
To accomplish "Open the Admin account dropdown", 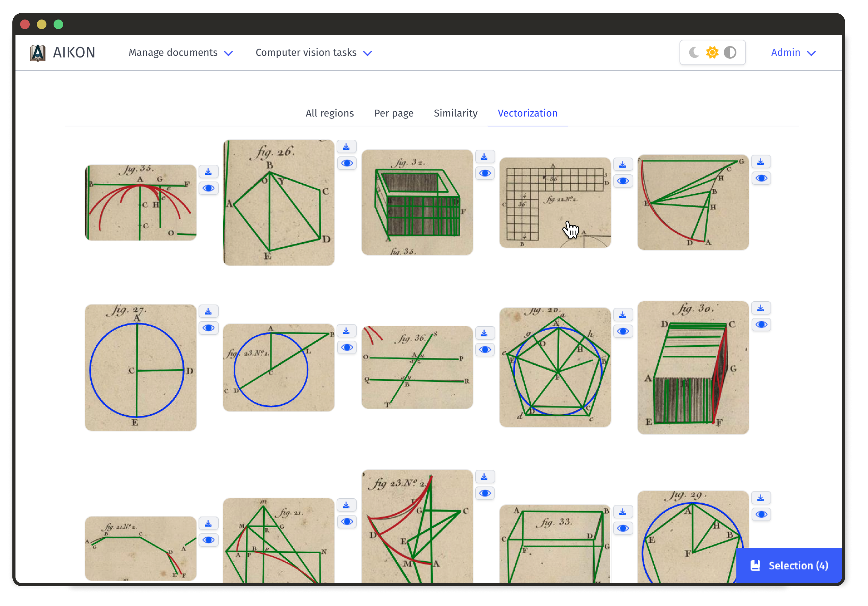I will pos(793,53).
